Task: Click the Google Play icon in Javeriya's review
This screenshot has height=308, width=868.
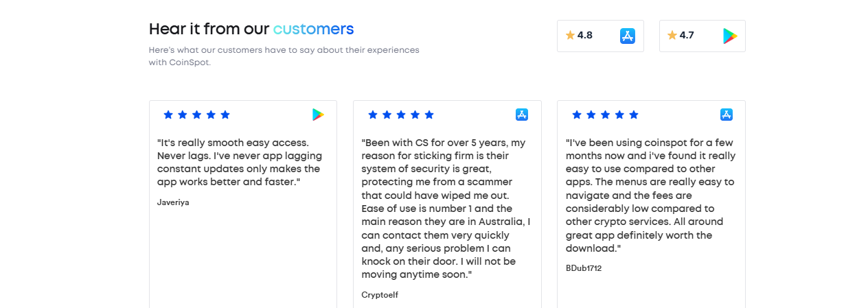Action: [318, 115]
